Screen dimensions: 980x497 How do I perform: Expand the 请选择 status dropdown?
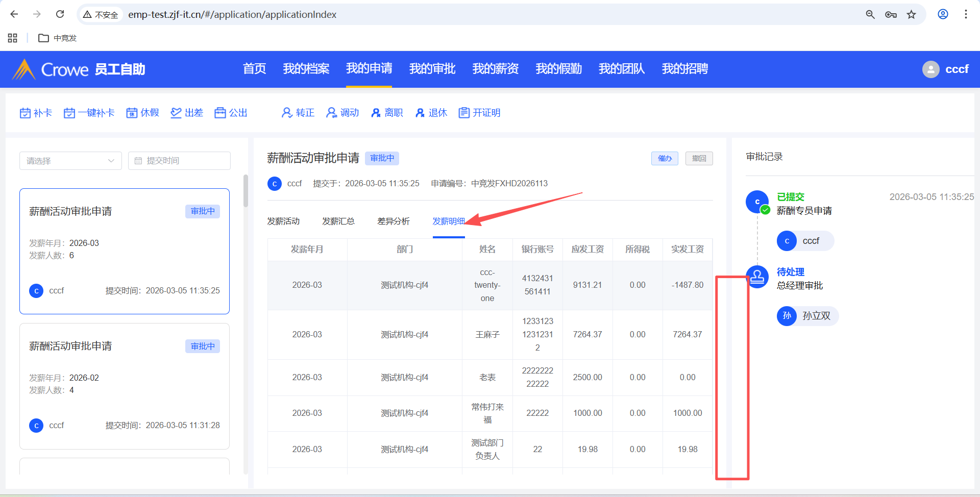point(70,161)
